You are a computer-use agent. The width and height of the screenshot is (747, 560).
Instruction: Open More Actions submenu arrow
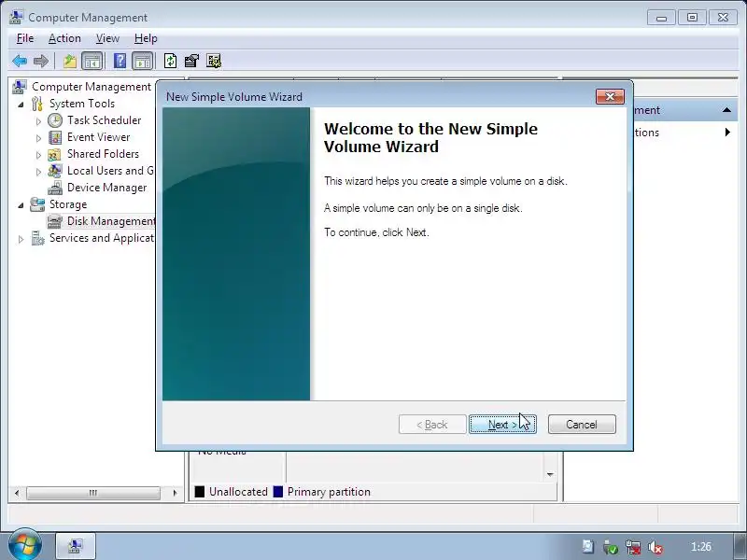point(727,132)
